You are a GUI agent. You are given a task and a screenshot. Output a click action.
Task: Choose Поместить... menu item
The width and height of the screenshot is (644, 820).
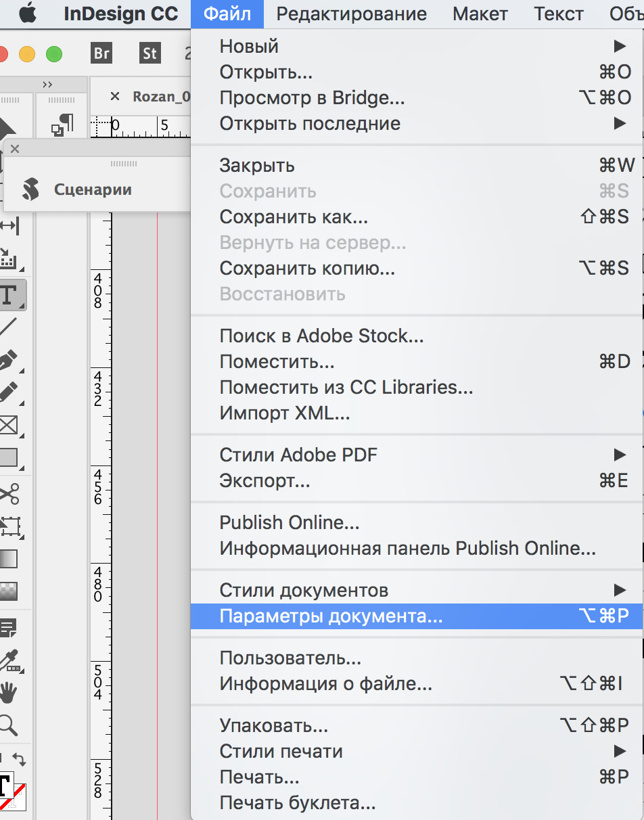[x=416, y=362]
